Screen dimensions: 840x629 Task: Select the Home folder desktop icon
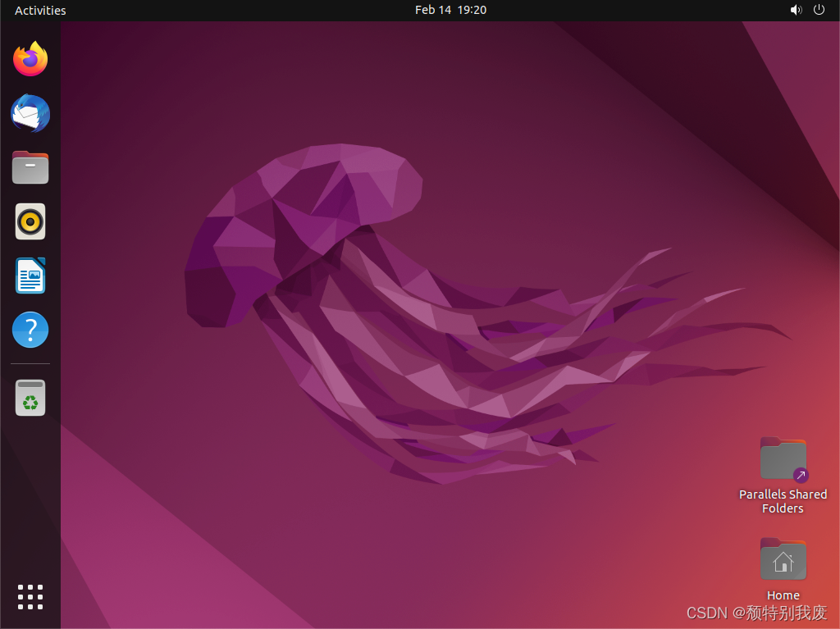pos(783,558)
